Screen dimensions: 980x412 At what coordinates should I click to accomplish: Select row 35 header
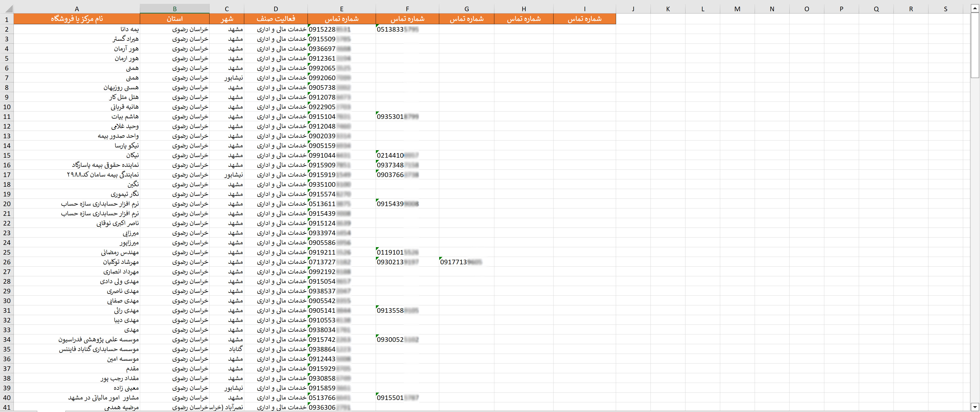(6, 349)
